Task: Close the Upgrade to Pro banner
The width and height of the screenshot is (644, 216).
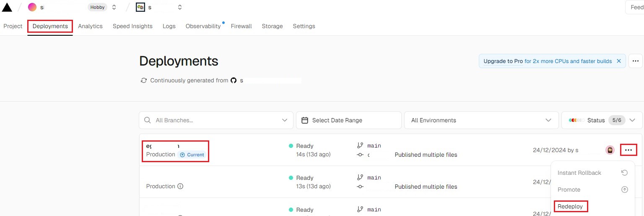Action: click(618, 61)
